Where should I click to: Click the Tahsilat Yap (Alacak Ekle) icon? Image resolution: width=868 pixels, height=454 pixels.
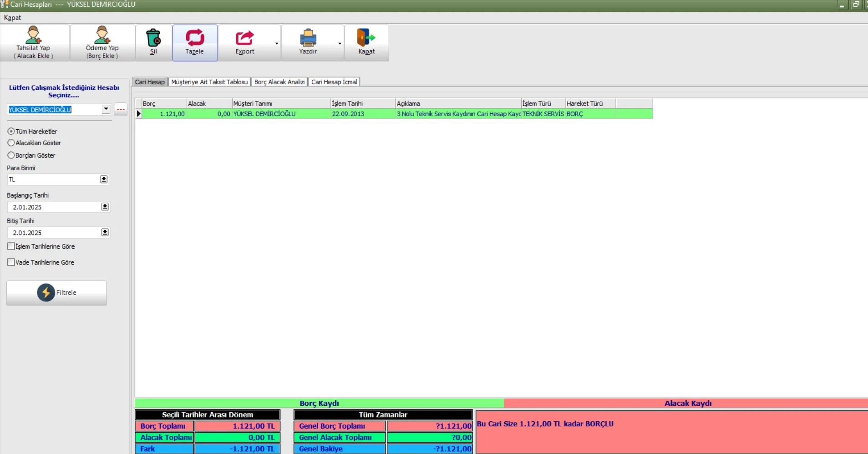point(33,35)
